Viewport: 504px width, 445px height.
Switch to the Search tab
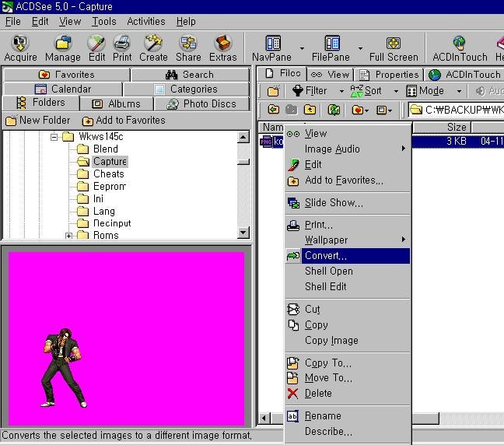(x=190, y=75)
